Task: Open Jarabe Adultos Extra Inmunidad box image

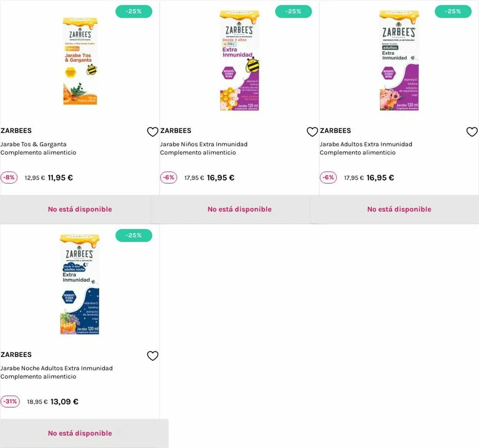Action: point(399,60)
